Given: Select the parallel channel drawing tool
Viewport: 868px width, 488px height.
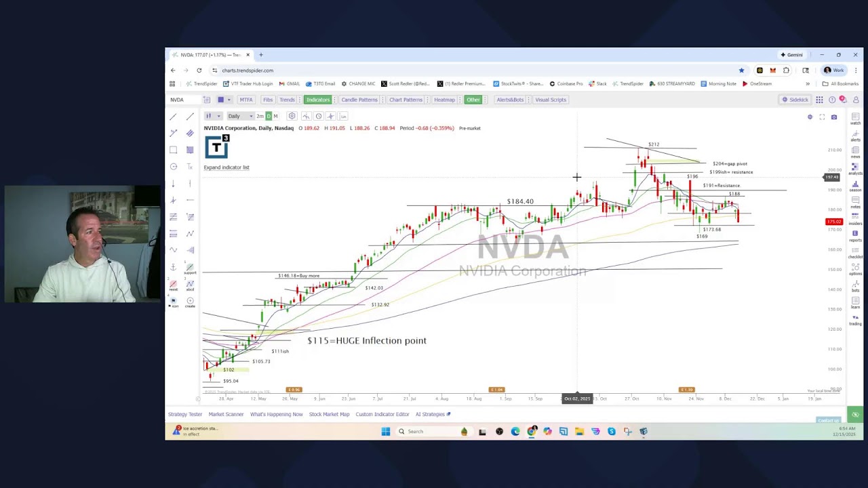Looking at the screenshot, I should 190,133.
